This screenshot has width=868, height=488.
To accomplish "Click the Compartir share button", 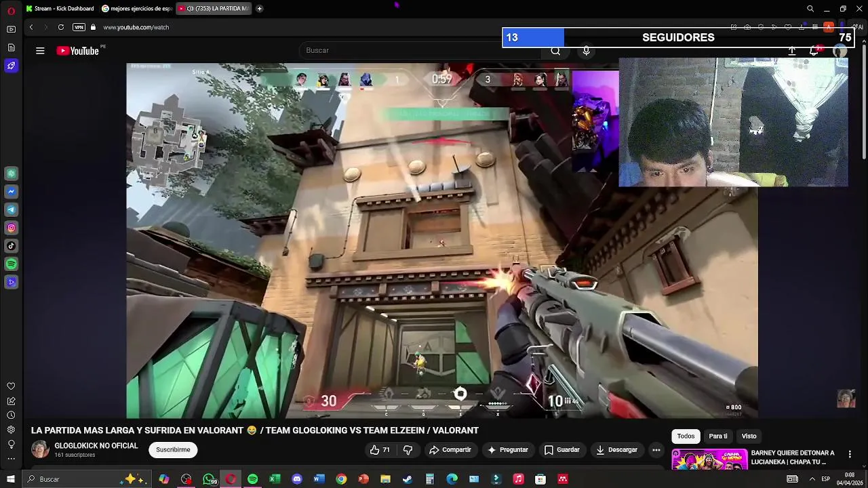I will (450, 450).
